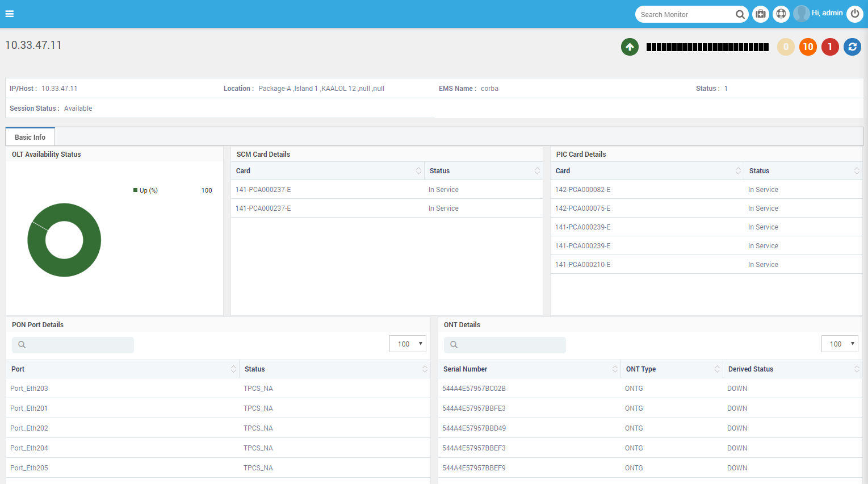Open the hamburger navigation menu
Viewport: 868px width, 484px height.
(x=10, y=14)
